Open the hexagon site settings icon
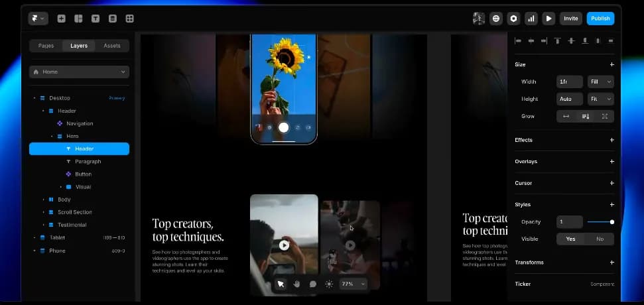644x305 pixels. click(514, 19)
